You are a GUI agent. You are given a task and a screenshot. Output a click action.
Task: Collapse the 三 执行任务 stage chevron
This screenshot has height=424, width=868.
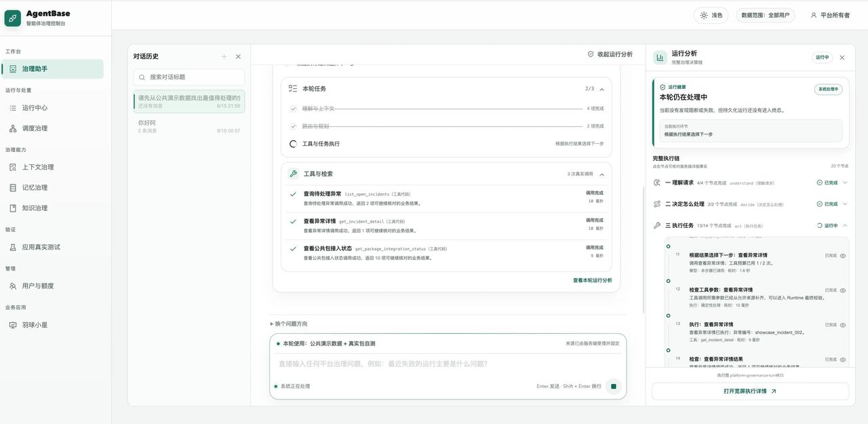click(x=844, y=226)
